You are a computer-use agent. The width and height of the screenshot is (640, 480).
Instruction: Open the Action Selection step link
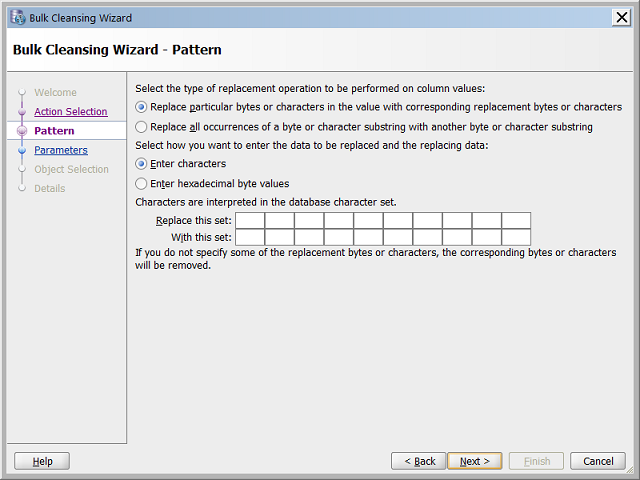click(70, 112)
